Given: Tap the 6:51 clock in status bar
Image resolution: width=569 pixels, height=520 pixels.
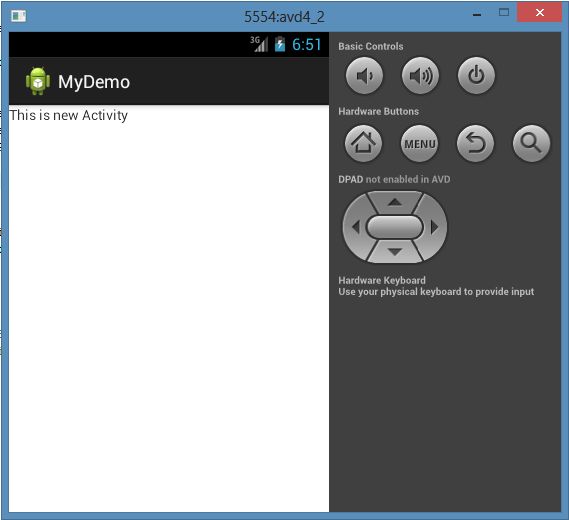Looking at the screenshot, I should point(307,45).
